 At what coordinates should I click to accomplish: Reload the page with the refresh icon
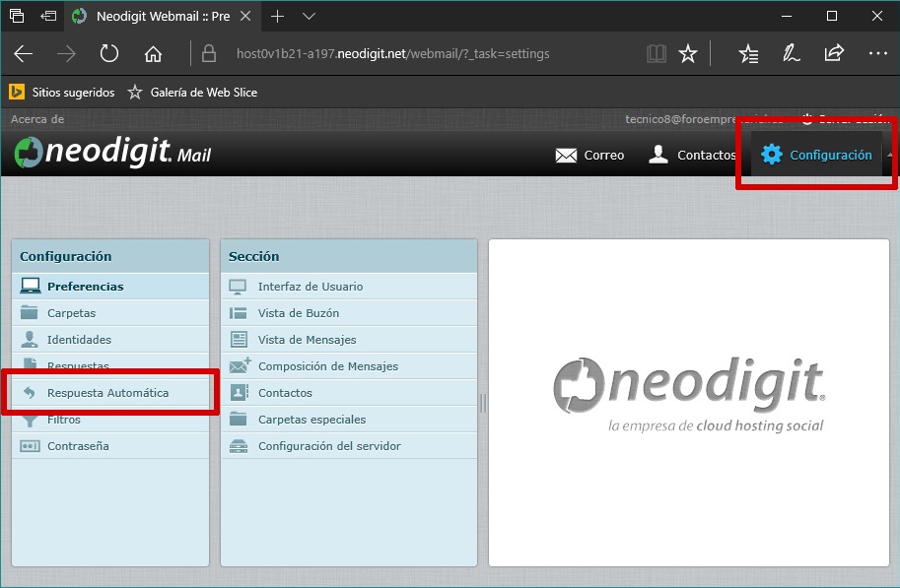click(x=108, y=54)
